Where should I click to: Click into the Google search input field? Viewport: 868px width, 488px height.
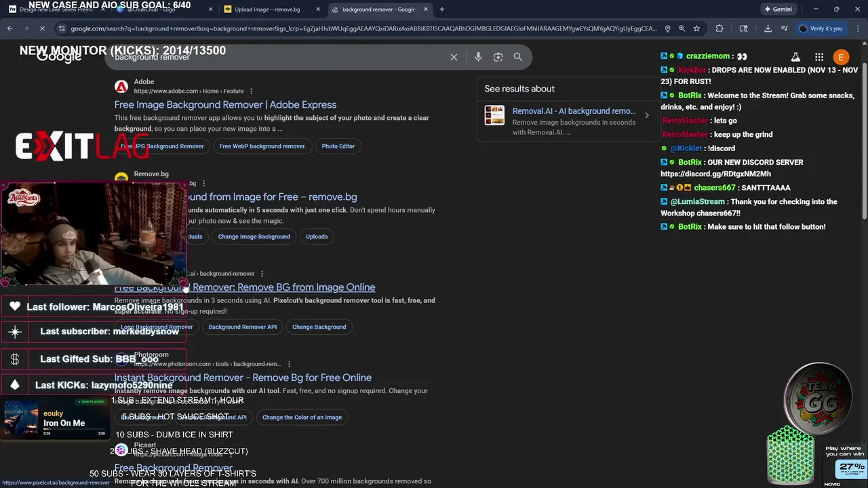click(x=278, y=57)
